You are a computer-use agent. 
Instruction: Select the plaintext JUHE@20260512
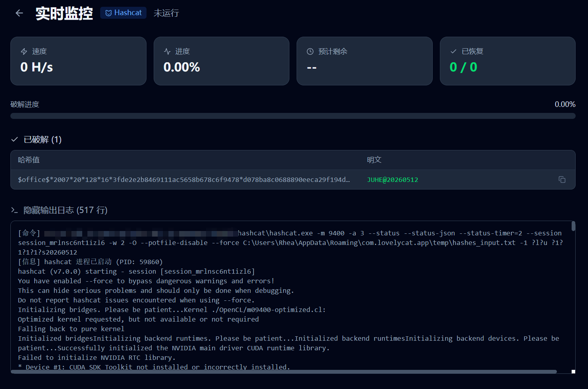click(393, 180)
